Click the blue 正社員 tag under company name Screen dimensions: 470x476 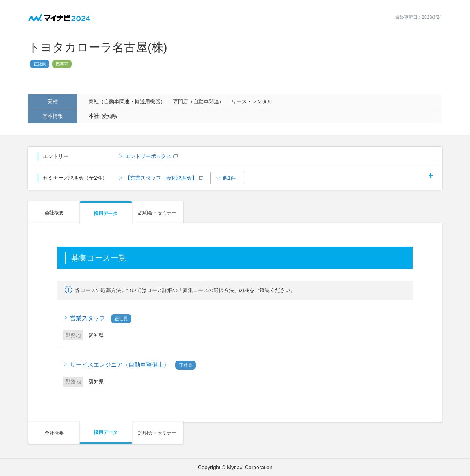(40, 64)
